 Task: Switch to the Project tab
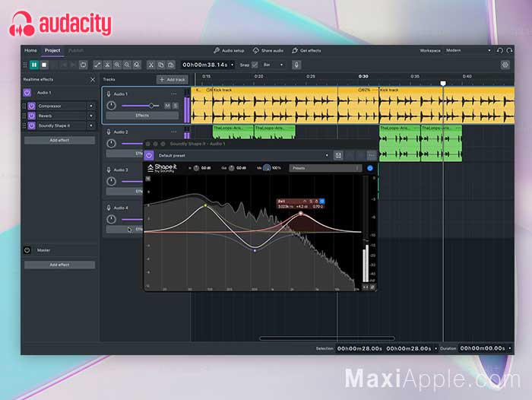[52, 51]
